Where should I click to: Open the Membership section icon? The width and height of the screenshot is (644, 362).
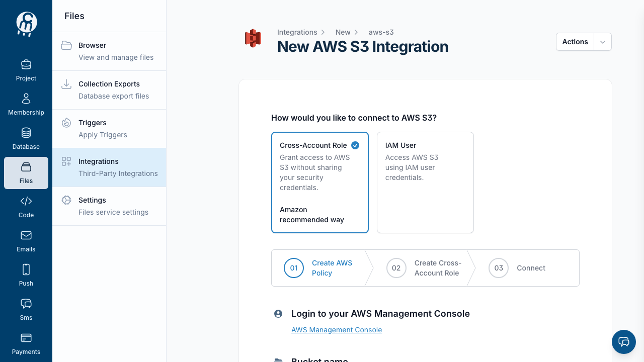[26, 99]
